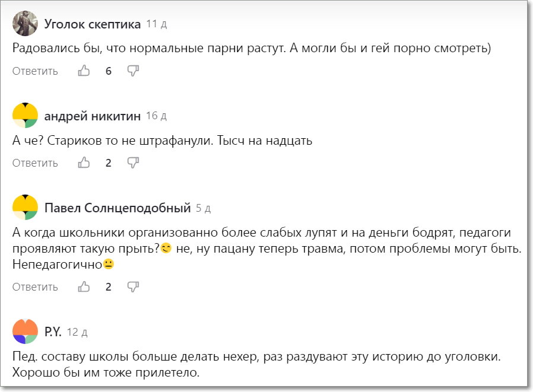
Task: Dislike Павел Солнцеподобный's comment
Action: (133, 286)
